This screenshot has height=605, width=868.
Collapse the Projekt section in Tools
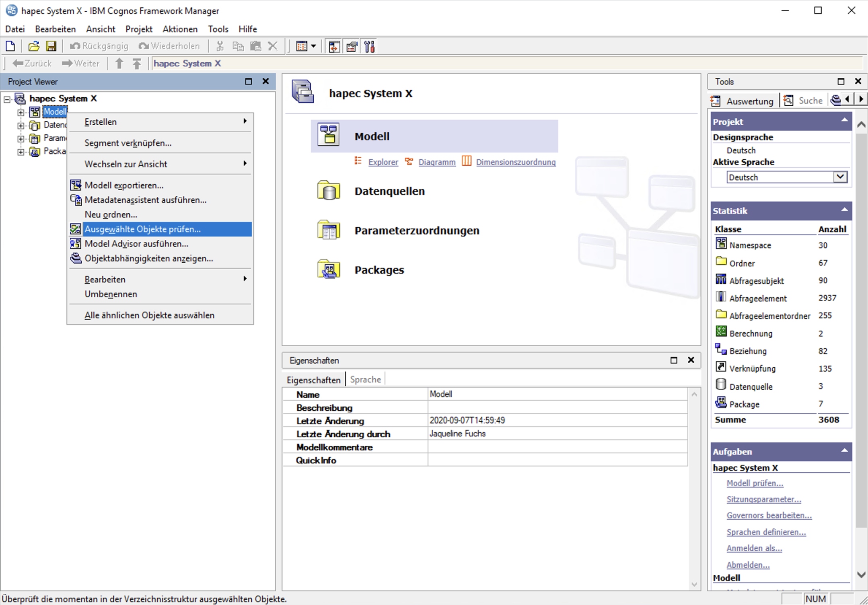(x=844, y=121)
